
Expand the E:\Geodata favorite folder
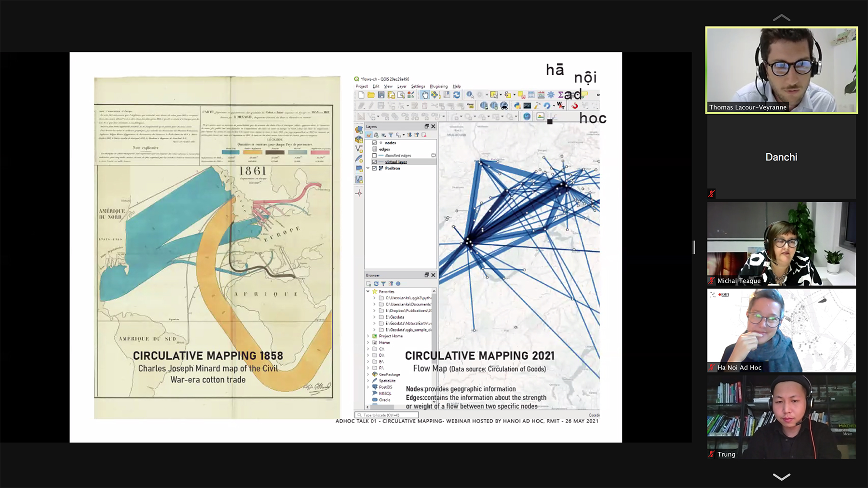click(374, 317)
